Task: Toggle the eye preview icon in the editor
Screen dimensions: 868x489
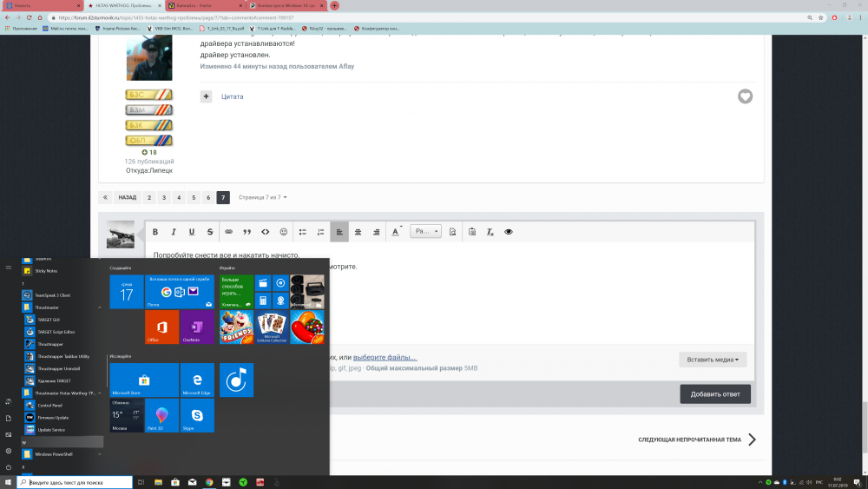Action: [x=508, y=232]
